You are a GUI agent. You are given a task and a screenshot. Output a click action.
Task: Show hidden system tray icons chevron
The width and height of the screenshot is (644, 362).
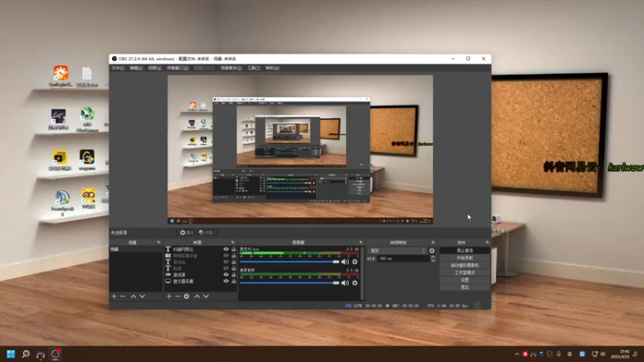tap(517, 354)
